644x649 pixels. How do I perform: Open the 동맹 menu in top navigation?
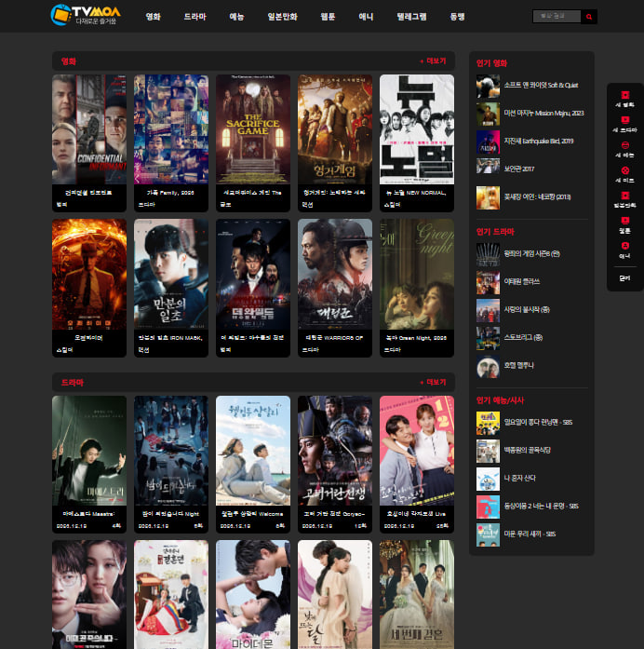pyautogui.click(x=457, y=17)
